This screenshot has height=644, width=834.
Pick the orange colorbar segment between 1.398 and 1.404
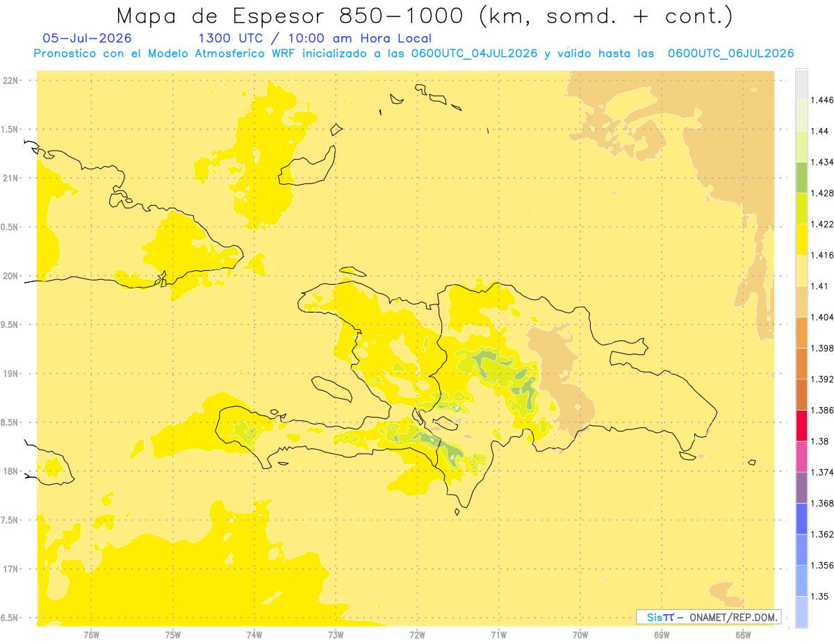801,333
